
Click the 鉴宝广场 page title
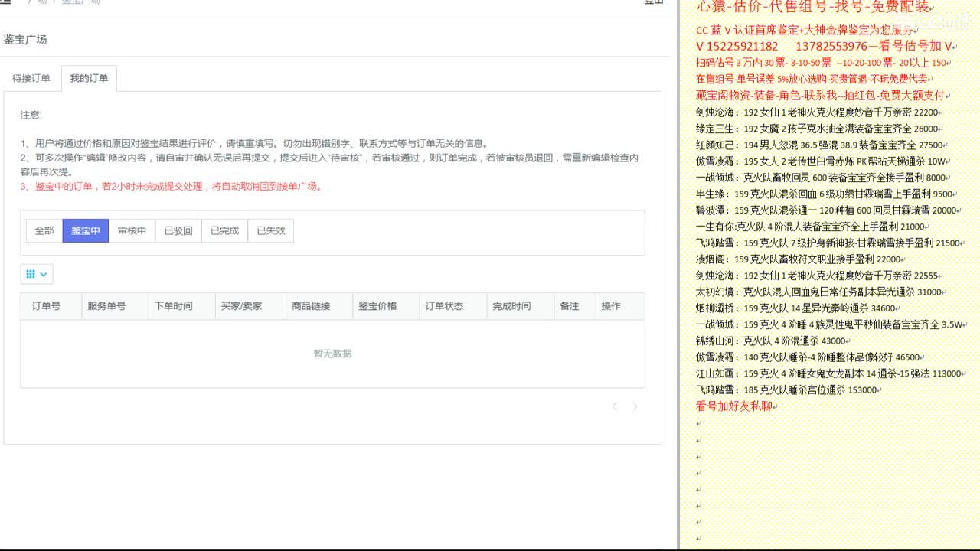[25, 39]
